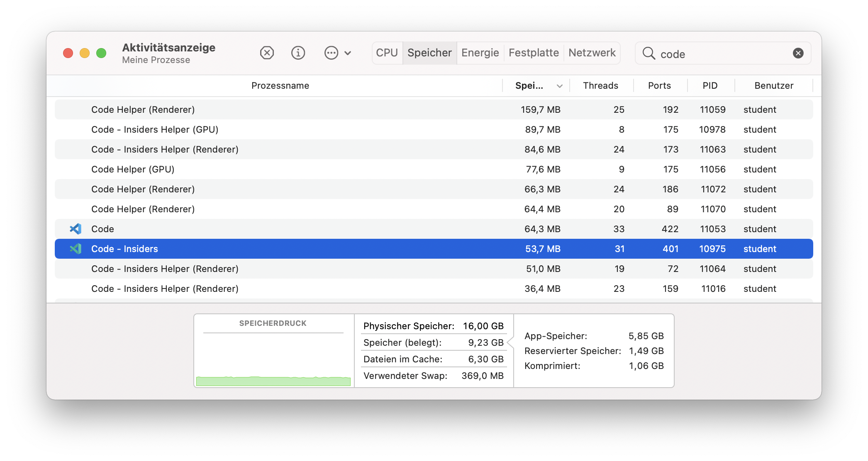Click the App-Speicher 5,85 GB entry

pos(594,336)
